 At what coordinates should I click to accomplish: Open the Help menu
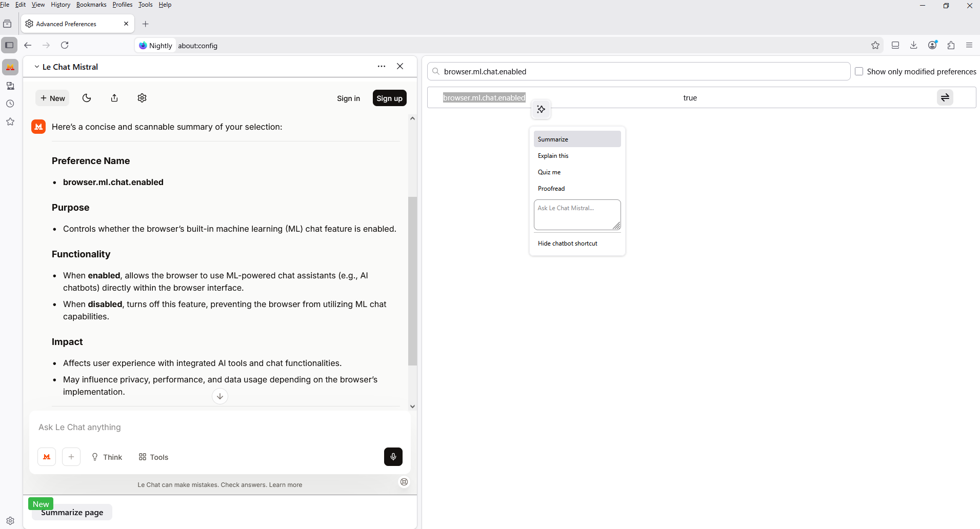165,5
